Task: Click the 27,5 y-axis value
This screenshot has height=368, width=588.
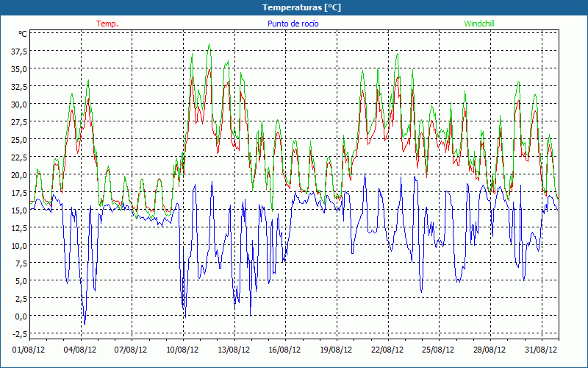Action: point(19,122)
